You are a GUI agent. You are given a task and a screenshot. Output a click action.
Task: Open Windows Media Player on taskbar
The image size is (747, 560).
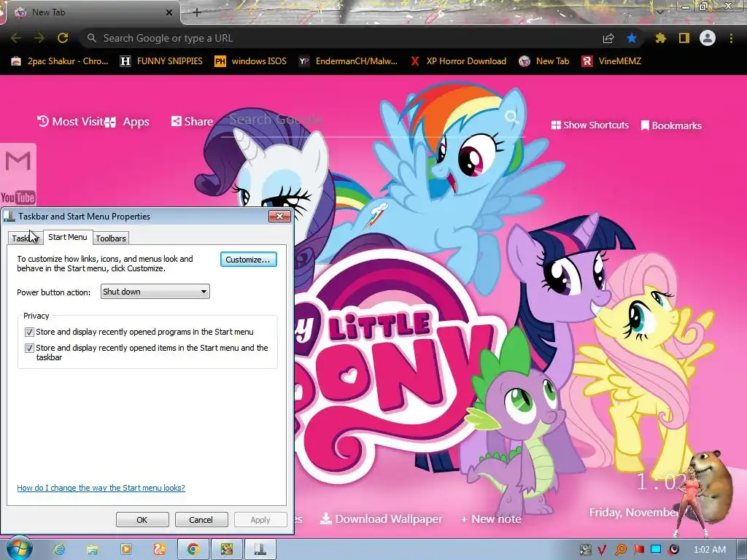click(126, 549)
